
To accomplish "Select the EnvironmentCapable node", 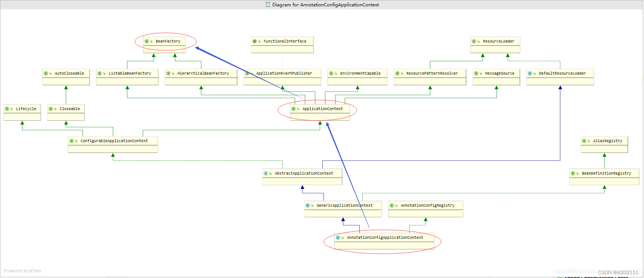I will pos(357,77).
